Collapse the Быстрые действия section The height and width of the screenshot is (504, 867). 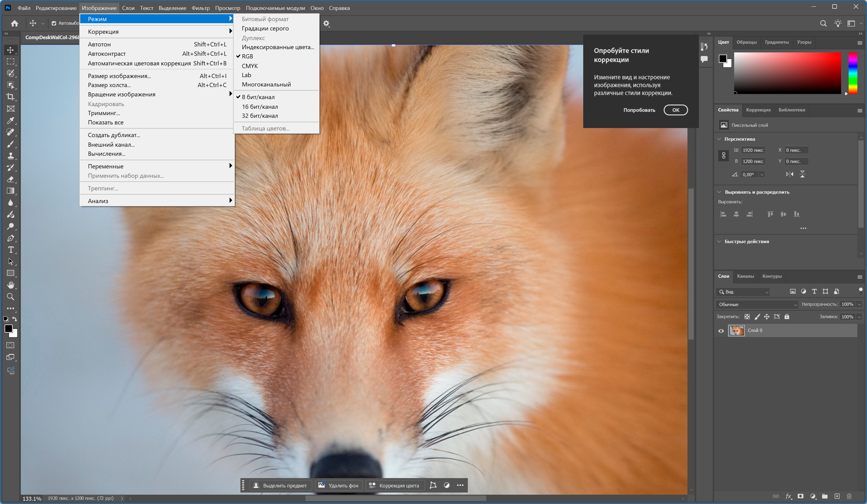pyautogui.click(x=719, y=242)
